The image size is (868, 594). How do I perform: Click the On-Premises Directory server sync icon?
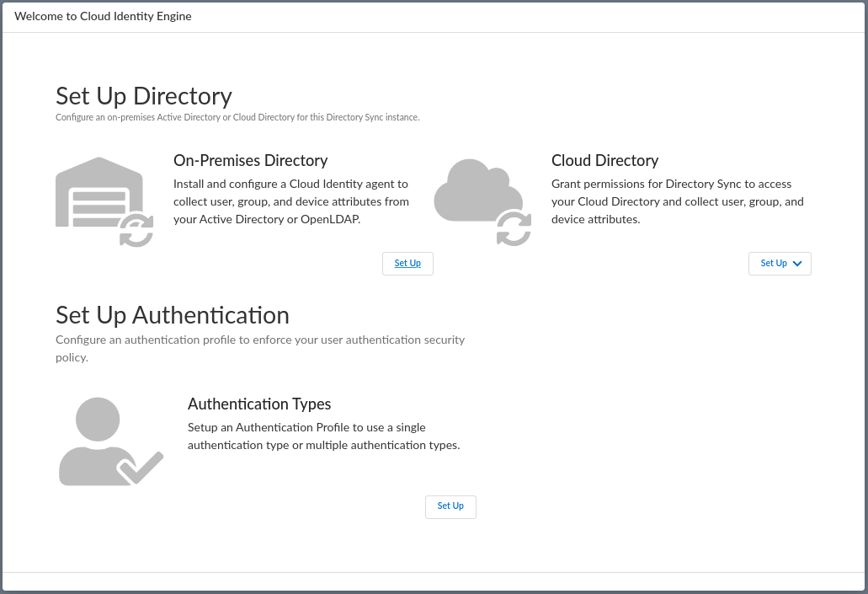click(104, 201)
